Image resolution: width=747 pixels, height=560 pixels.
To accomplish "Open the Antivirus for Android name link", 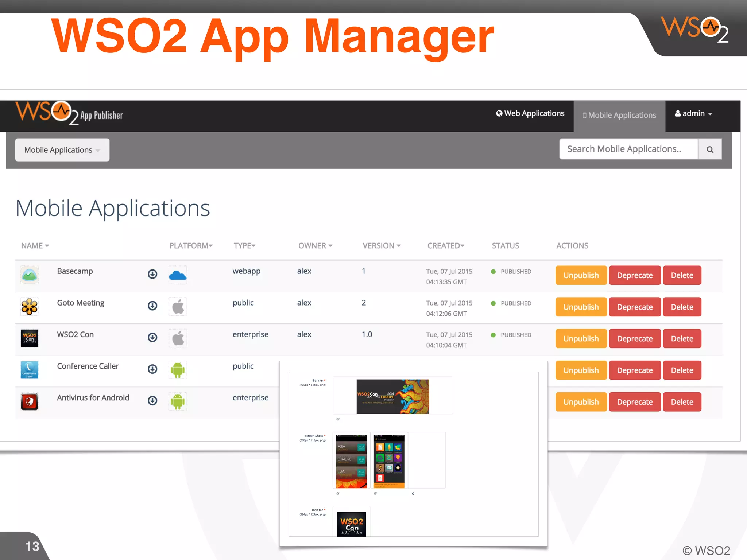I will point(93,398).
